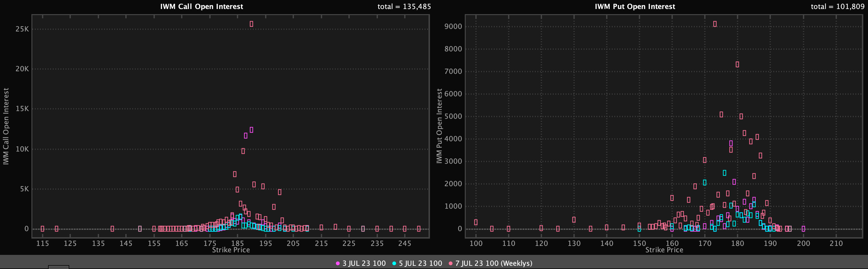Click the magenta put marker near 3800
Image resolution: width=868 pixels, height=269 pixels.
[x=731, y=143]
